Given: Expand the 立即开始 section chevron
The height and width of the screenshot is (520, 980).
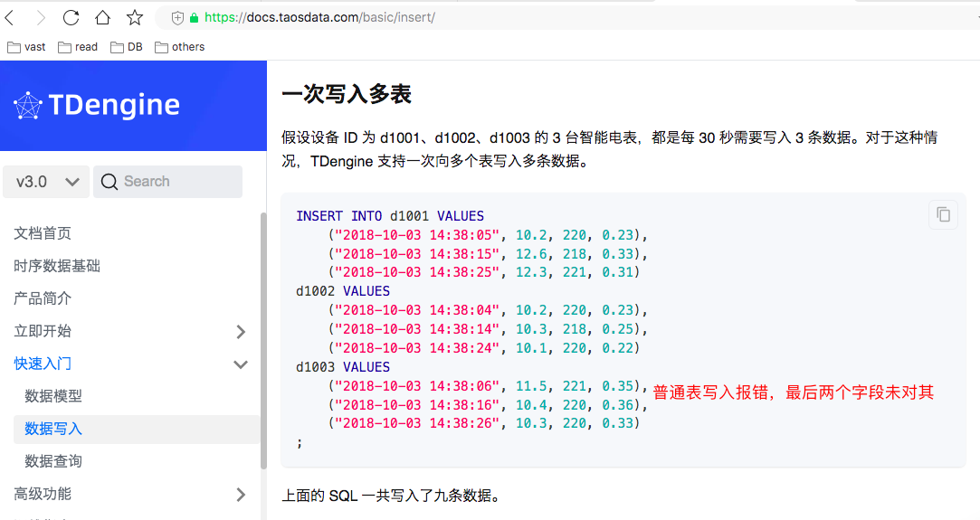Looking at the screenshot, I should [241, 332].
